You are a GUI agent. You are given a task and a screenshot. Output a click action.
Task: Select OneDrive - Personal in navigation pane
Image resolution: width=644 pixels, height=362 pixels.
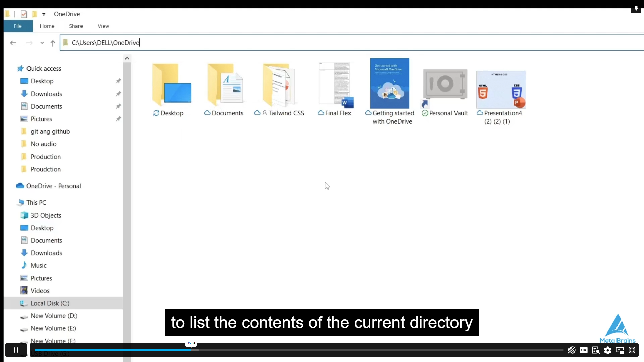[x=49, y=186]
